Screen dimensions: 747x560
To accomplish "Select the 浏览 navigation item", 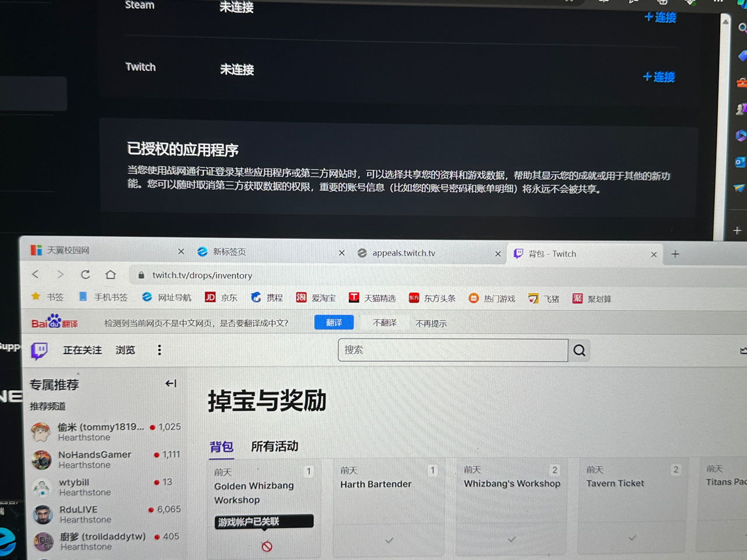I will (x=125, y=350).
